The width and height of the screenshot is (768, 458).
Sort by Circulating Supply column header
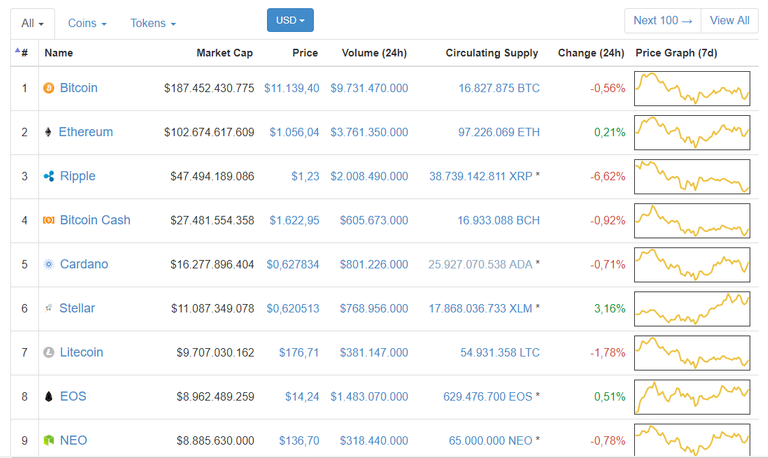pos(492,53)
